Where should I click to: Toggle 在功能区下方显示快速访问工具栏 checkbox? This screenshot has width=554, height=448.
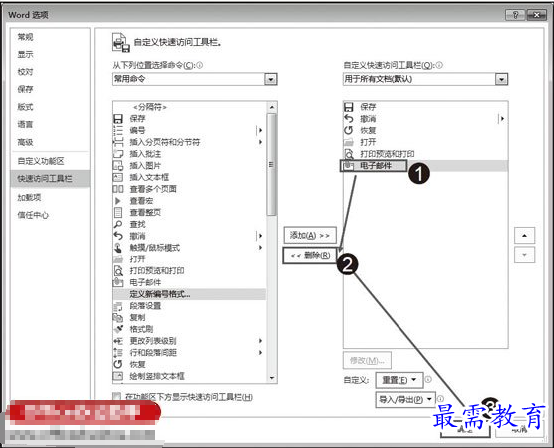(116, 397)
